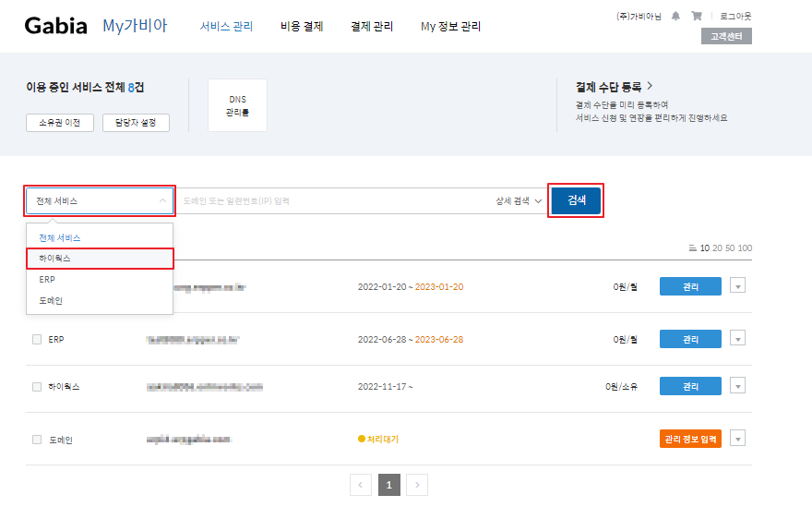Show 50 items per page

(x=730, y=248)
